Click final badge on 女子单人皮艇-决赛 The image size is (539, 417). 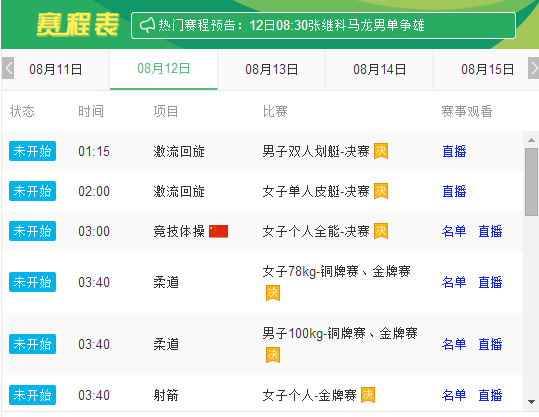tap(381, 191)
